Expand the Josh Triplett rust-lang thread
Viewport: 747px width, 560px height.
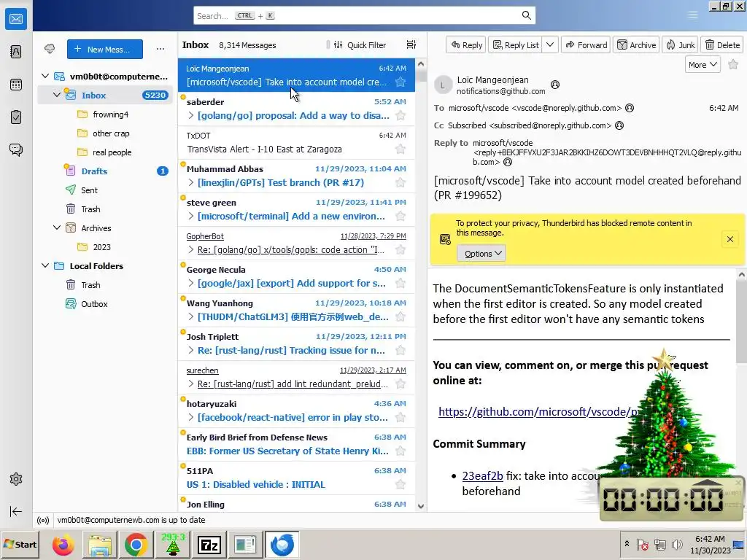(x=190, y=350)
